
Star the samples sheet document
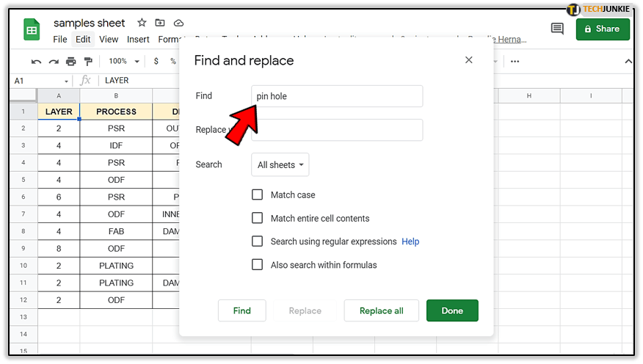coord(142,23)
